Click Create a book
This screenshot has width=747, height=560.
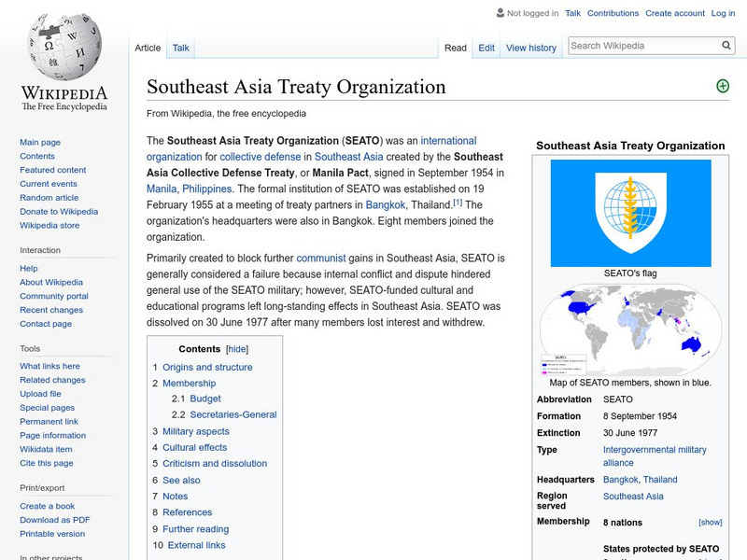coord(48,506)
